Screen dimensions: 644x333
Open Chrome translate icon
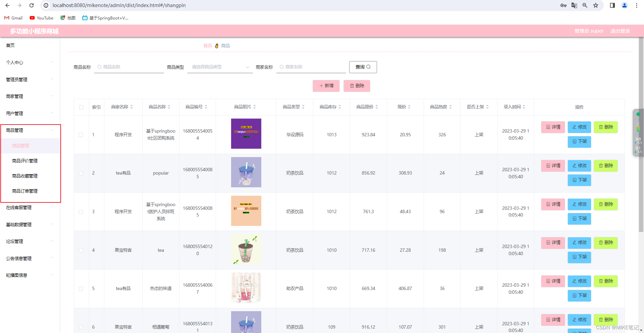574,5
